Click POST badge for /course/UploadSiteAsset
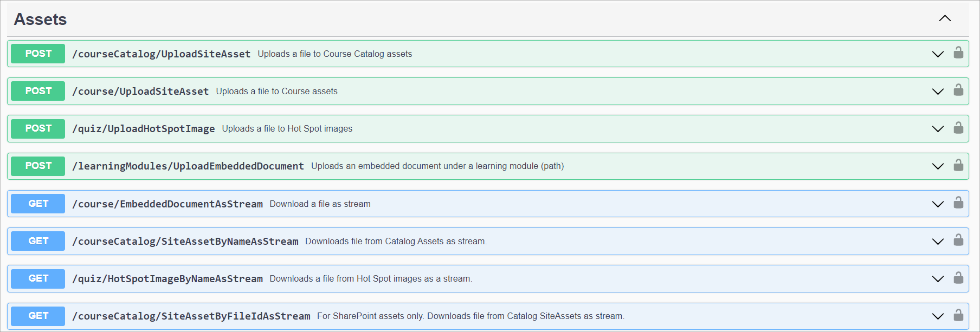Screen dimensions: 980x332 [38, 91]
